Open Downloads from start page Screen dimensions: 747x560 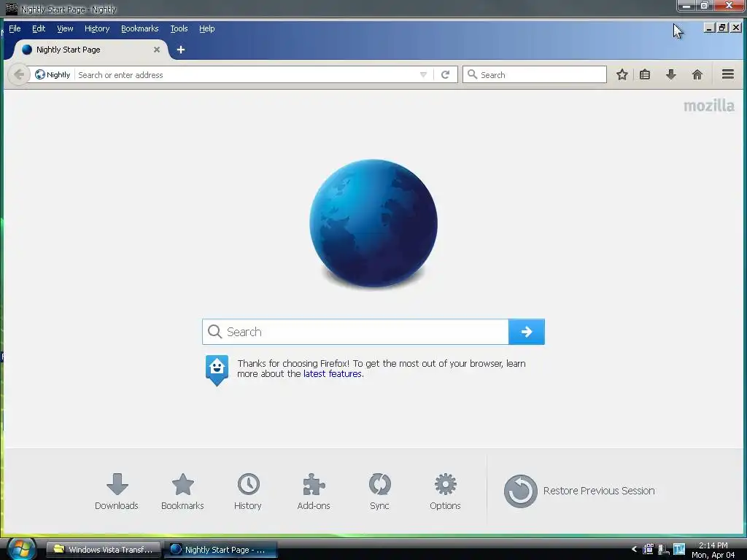click(x=117, y=491)
